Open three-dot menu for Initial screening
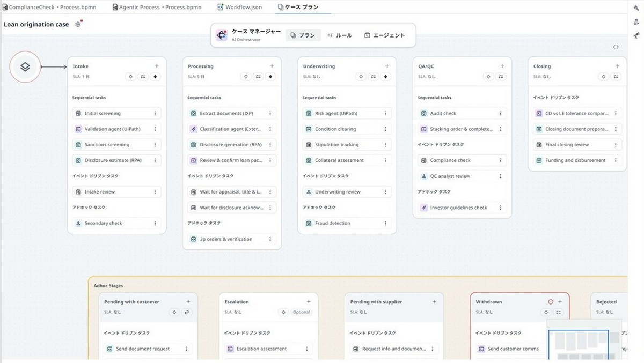The height and width of the screenshot is (363, 644). (x=155, y=113)
